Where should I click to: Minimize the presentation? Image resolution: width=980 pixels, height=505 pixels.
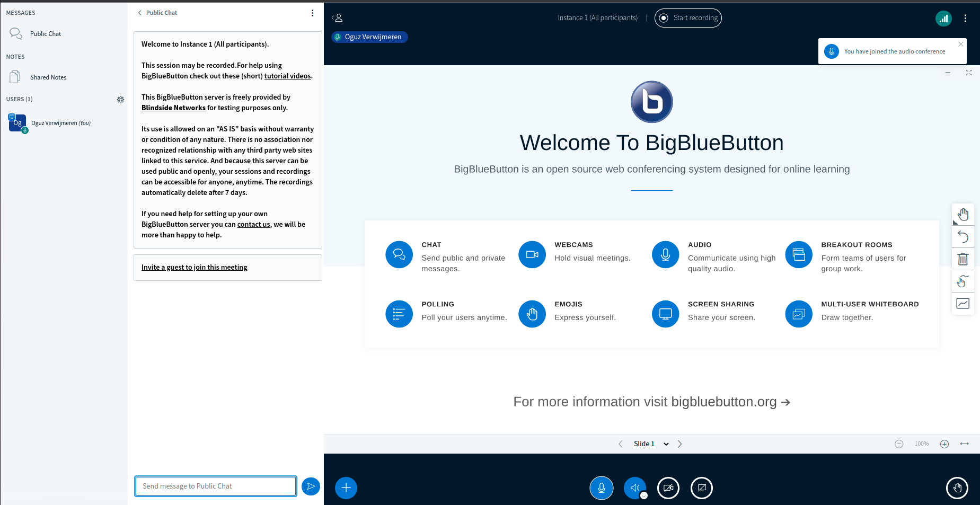pyautogui.click(x=948, y=73)
